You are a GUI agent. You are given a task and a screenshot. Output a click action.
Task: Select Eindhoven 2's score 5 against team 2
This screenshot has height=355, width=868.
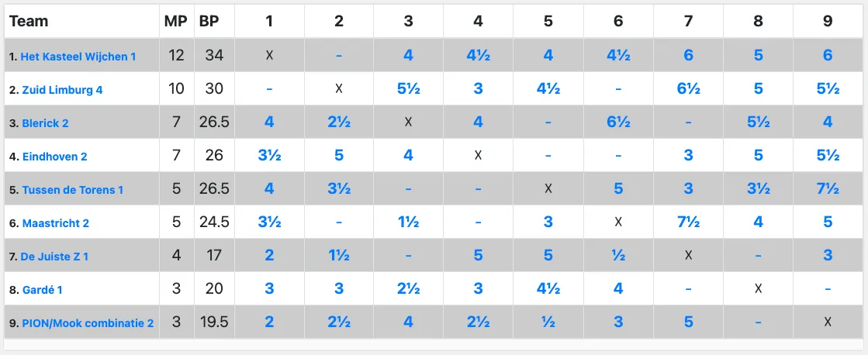(339, 155)
